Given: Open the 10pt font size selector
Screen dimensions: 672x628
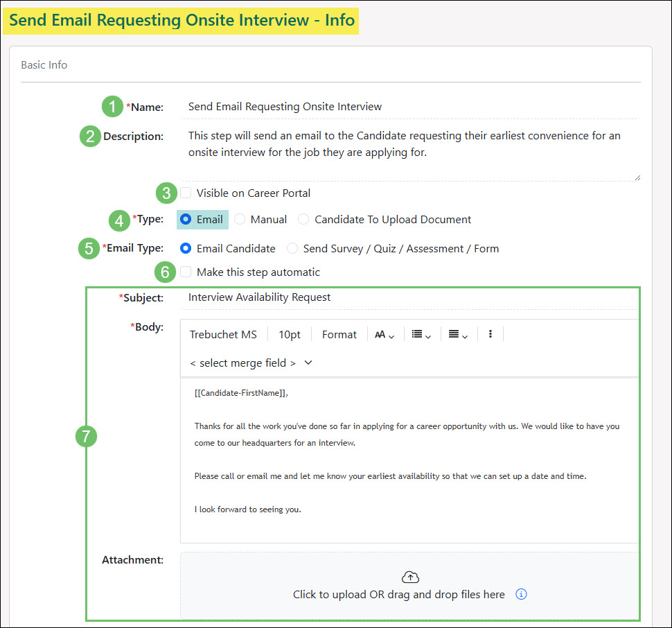Looking at the screenshot, I should coord(289,334).
